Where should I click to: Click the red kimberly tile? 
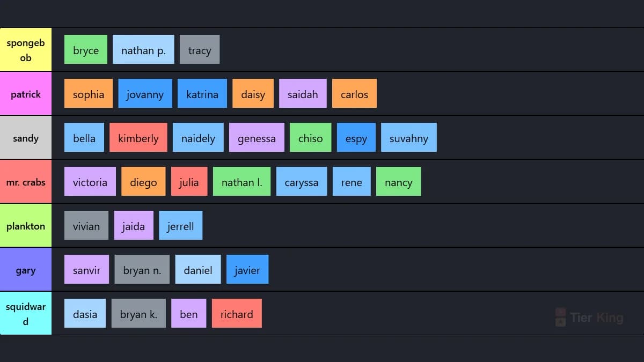[138, 138]
